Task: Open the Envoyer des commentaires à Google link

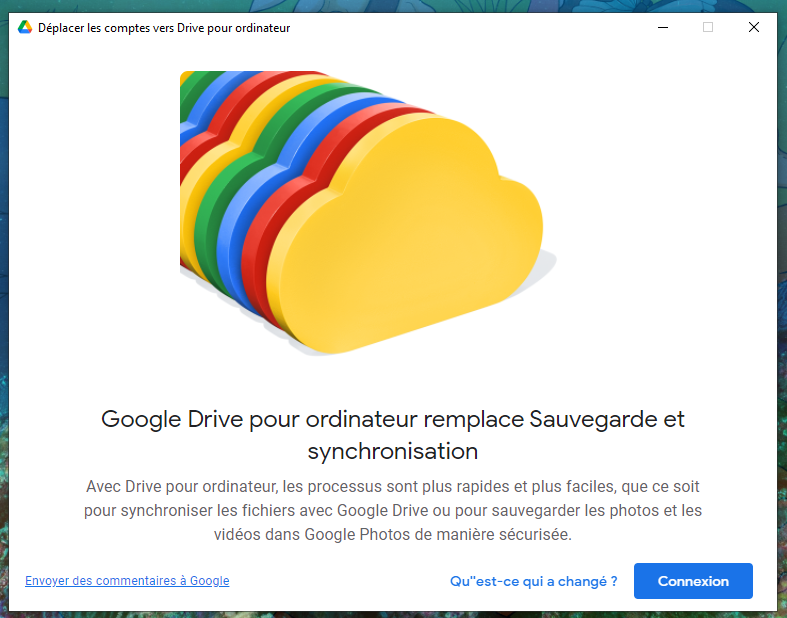Action: pyautogui.click(x=127, y=581)
